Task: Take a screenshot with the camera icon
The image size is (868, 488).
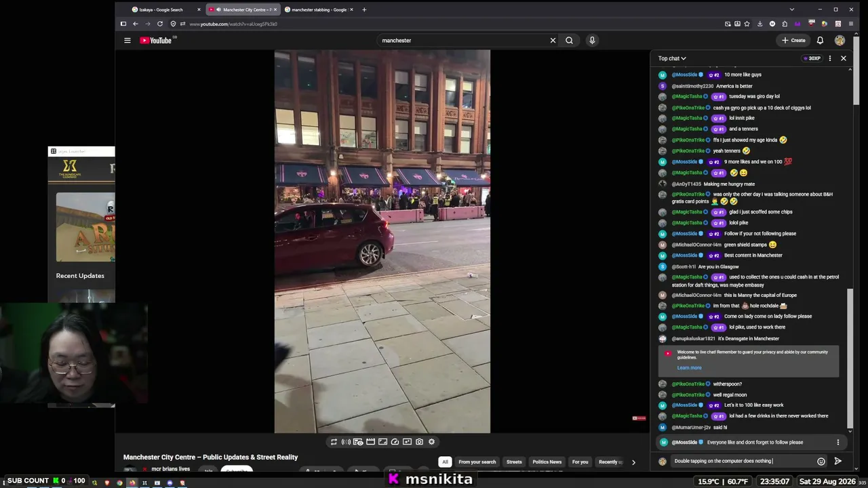Action: 419,442
